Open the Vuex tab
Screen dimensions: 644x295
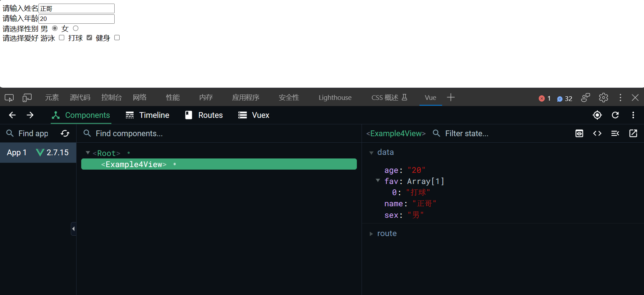tap(254, 115)
